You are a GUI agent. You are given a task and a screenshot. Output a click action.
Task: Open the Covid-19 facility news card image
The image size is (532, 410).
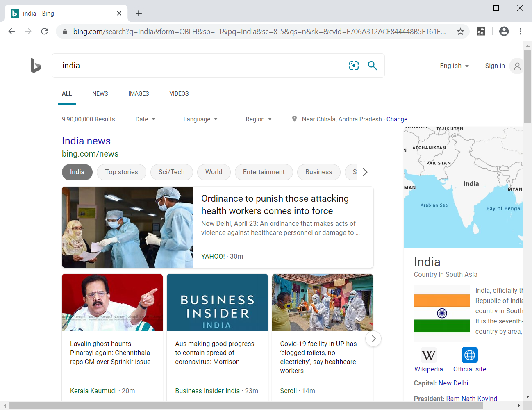click(323, 303)
